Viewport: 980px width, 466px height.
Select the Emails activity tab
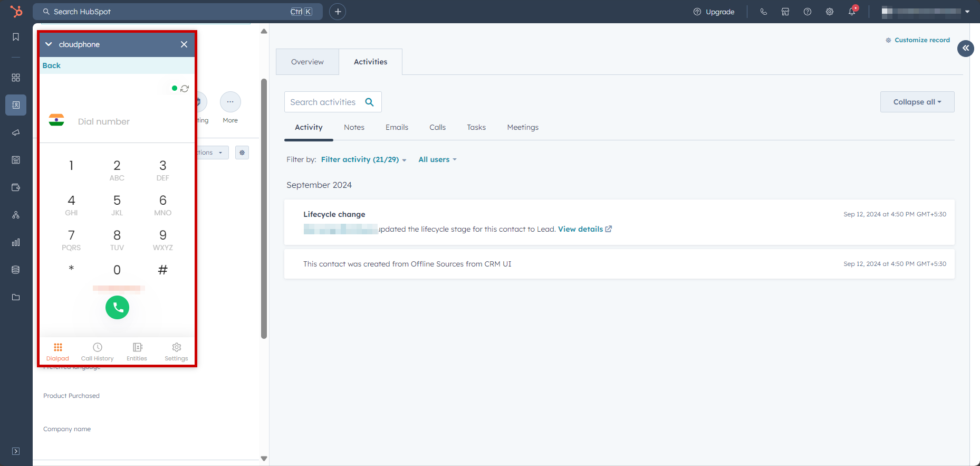[x=397, y=127]
